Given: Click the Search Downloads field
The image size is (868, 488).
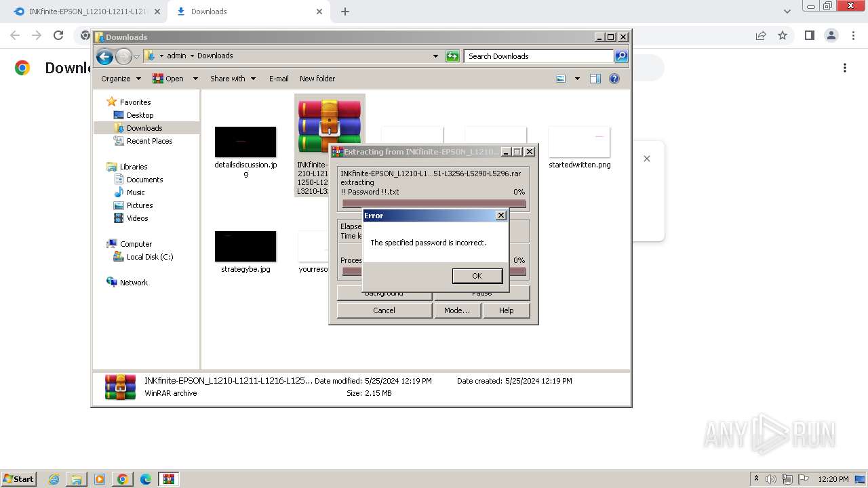Looking at the screenshot, I should (539, 56).
